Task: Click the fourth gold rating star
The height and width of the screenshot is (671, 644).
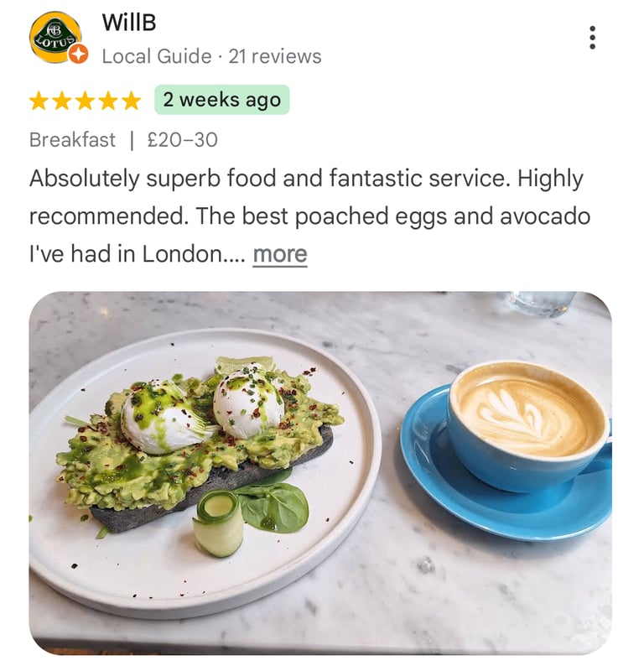Action: pos(108,101)
